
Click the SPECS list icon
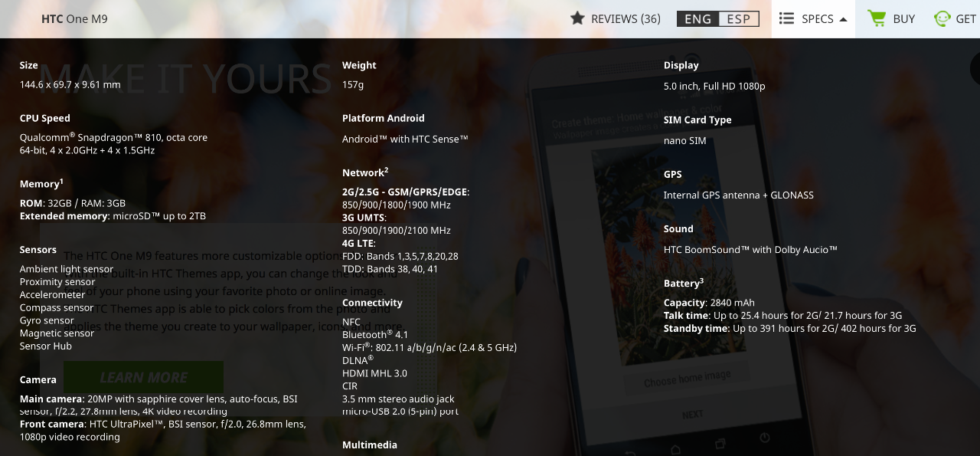coord(786,18)
